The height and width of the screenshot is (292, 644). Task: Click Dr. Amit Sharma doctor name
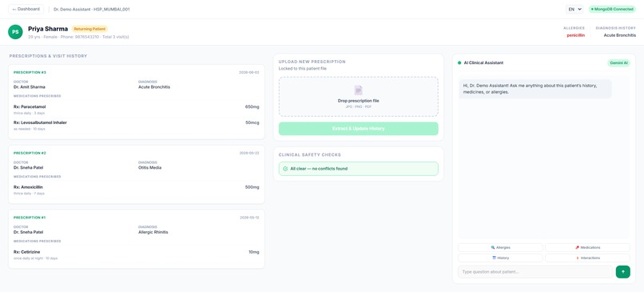pos(29,87)
